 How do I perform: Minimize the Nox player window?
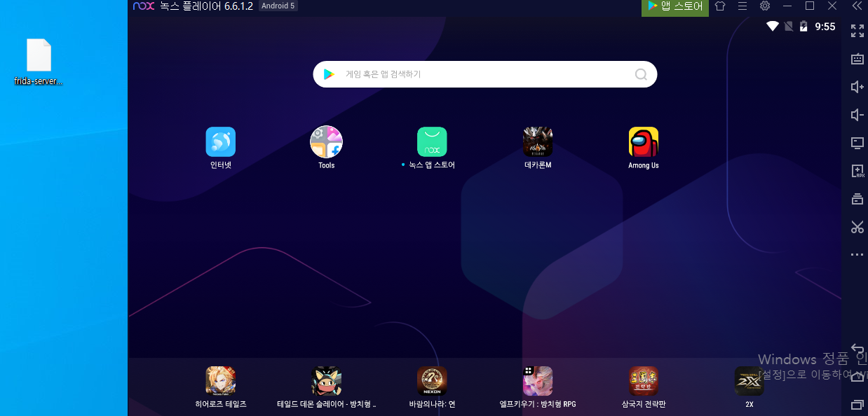click(787, 6)
